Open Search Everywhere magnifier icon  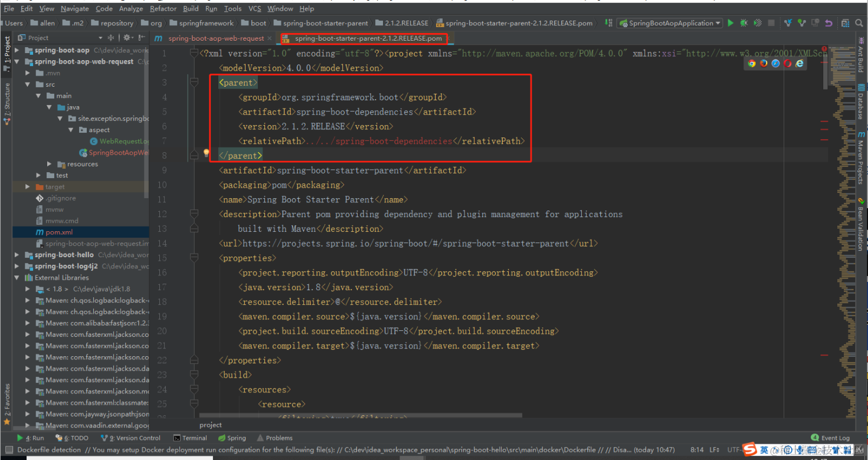pyautogui.click(x=859, y=23)
